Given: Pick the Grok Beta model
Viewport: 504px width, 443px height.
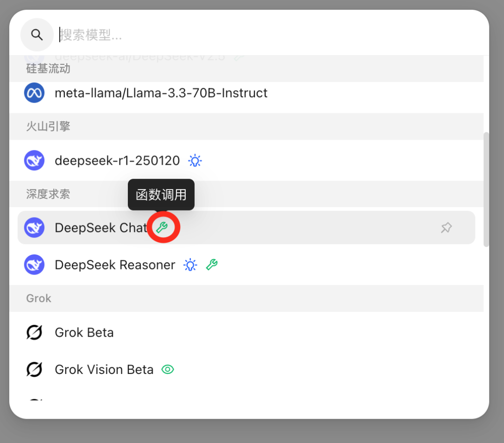Looking at the screenshot, I should point(84,332).
